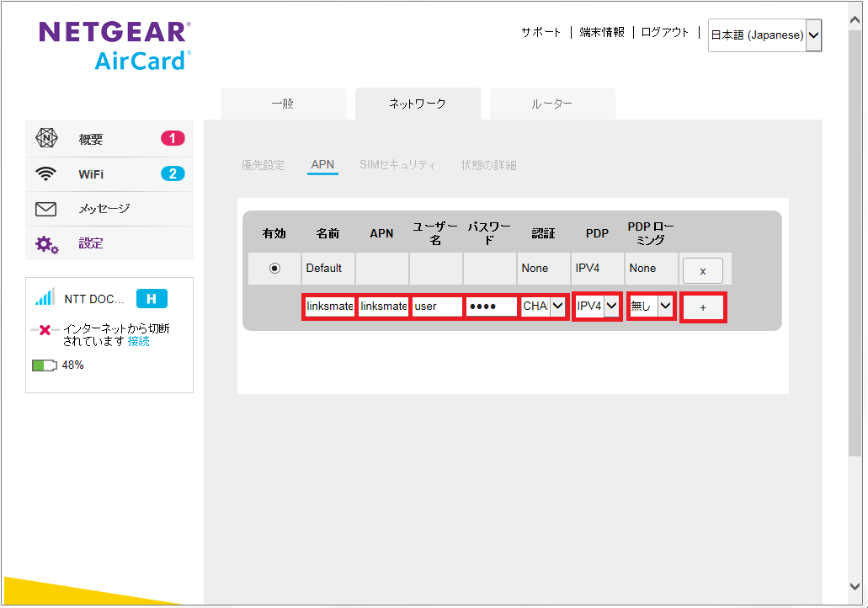Click the 端末情報 link
Viewport: 868px width, 608px height.
(x=602, y=32)
